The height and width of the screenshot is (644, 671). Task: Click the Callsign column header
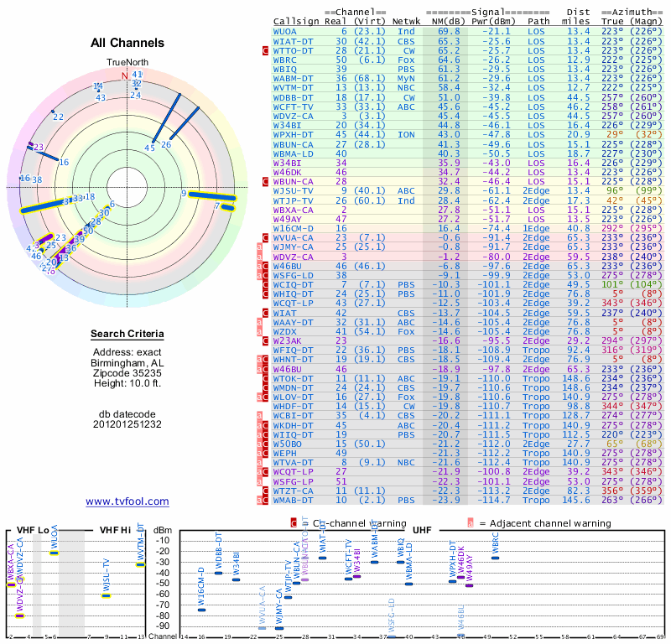[x=296, y=22]
